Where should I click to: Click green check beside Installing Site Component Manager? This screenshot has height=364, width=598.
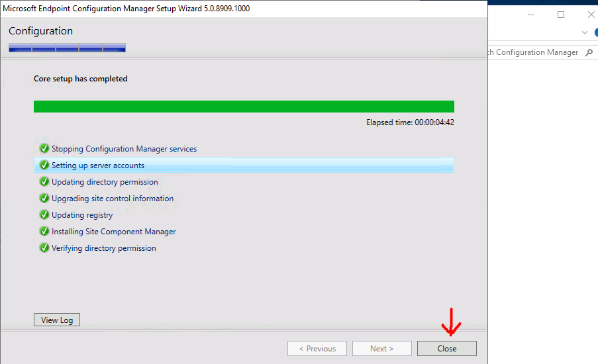[44, 232]
